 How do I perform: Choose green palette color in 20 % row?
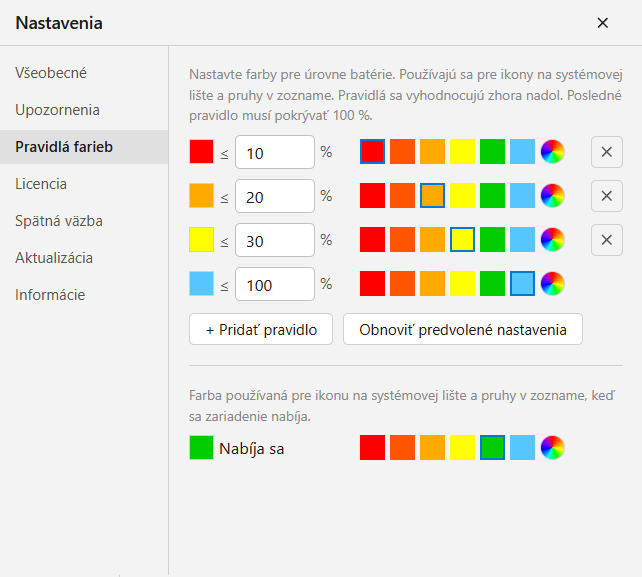coord(492,195)
